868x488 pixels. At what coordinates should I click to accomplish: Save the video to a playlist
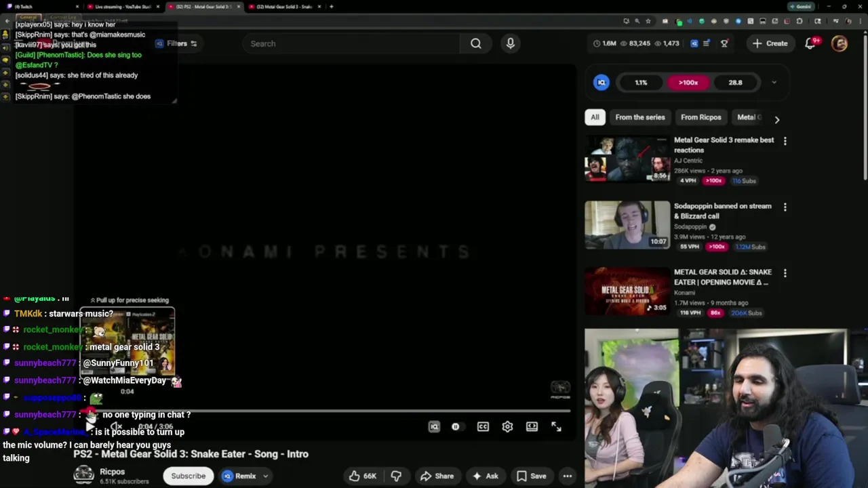tap(531, 476)
